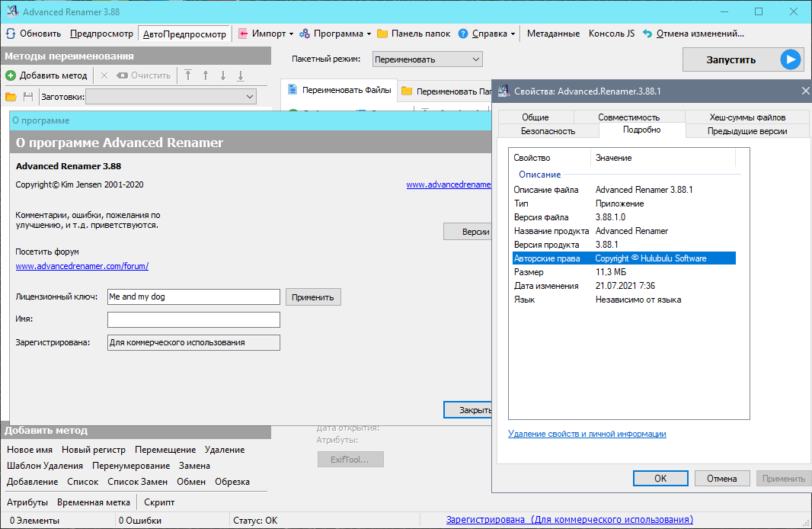The width and height of the screenshot is (812, 529).
Task: Click the Лицензионный ключ input field
Action: pos(193,297)
